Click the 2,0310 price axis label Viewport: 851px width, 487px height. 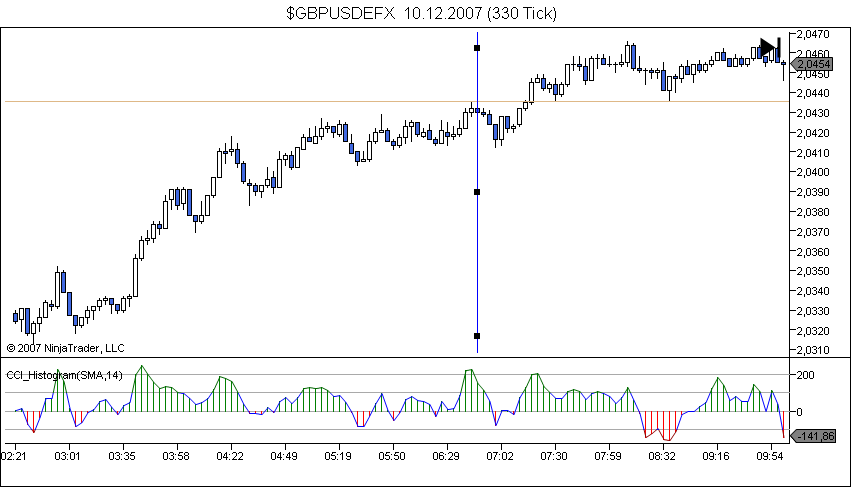click(812, 350)
